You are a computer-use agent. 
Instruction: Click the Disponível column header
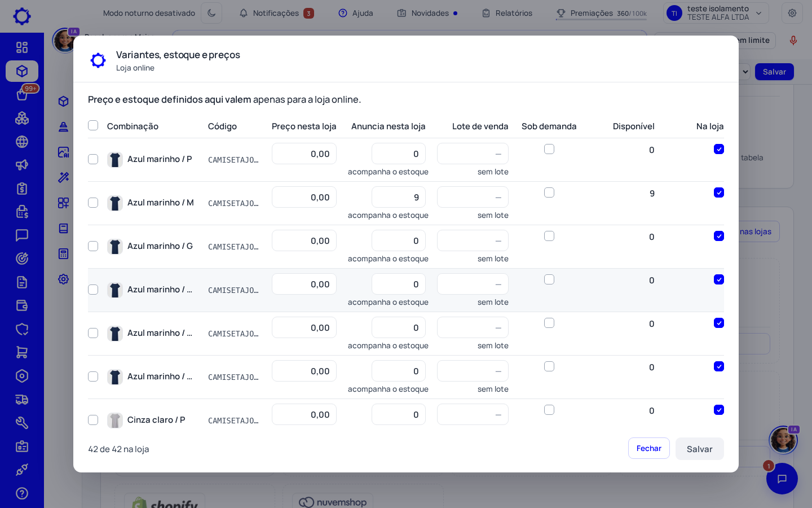634,126
